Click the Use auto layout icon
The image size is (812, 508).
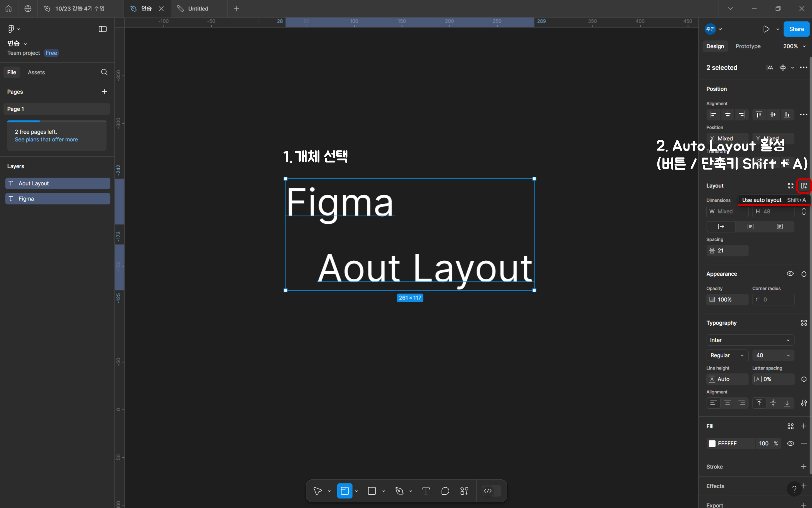coord(804,186)
